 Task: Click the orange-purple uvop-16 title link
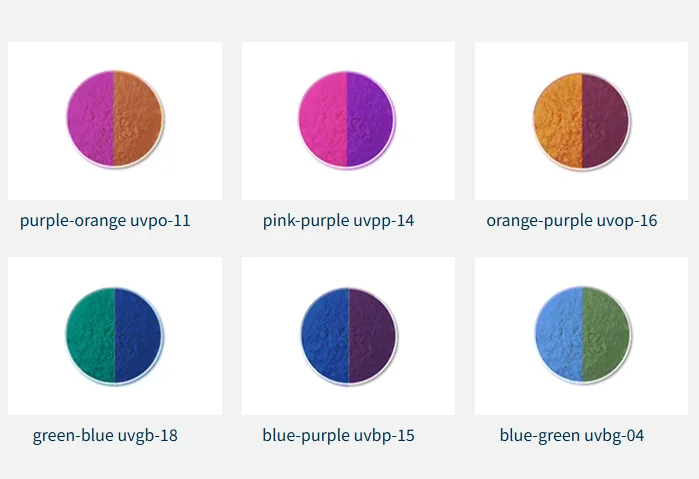[x=572, y=221]
